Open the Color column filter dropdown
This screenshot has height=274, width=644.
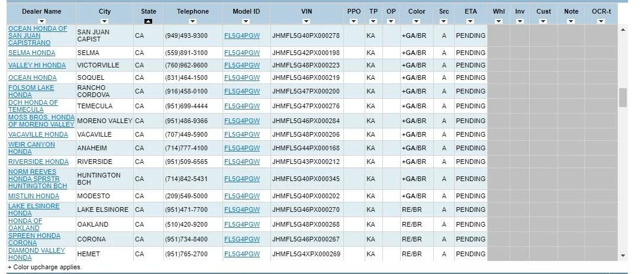tap(417, 21)
